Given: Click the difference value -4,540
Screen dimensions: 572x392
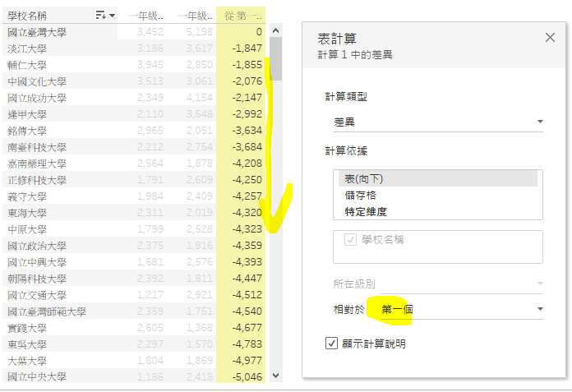Looking at the screenshot, I should pos(247,311).
